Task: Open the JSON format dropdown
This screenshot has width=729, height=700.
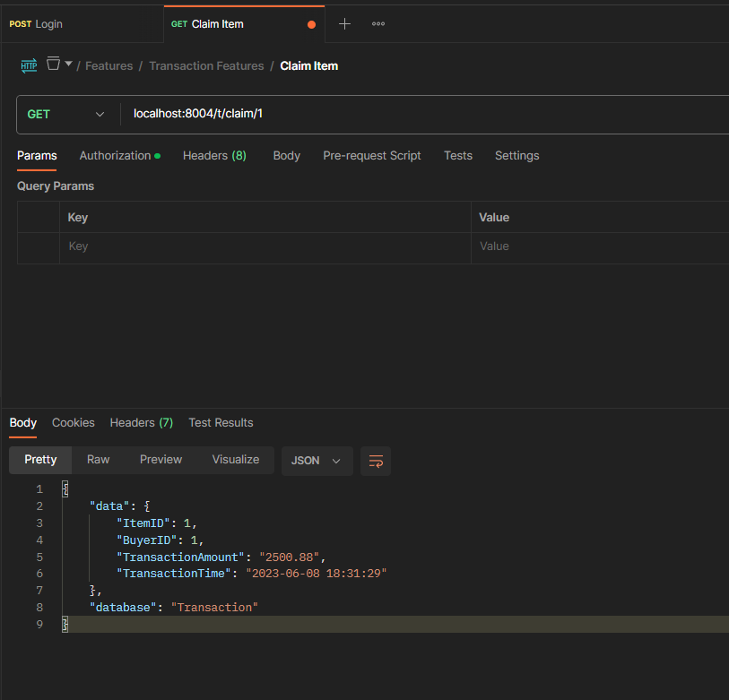Action: pos(317,461)
